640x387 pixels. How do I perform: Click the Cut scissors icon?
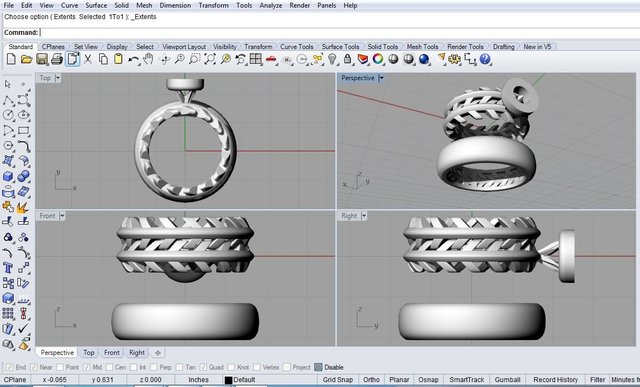click(88, 60)
